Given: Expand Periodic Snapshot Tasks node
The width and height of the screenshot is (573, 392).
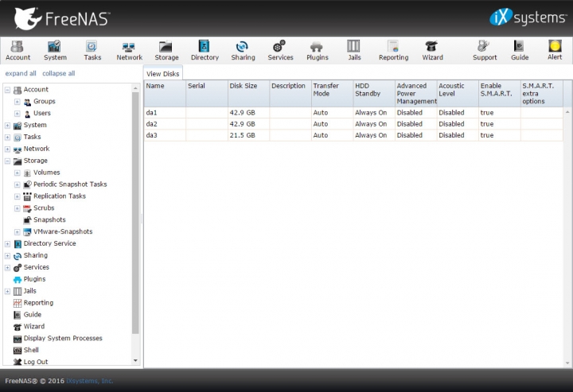Looking at the screenshot, I should pos(18,184).
